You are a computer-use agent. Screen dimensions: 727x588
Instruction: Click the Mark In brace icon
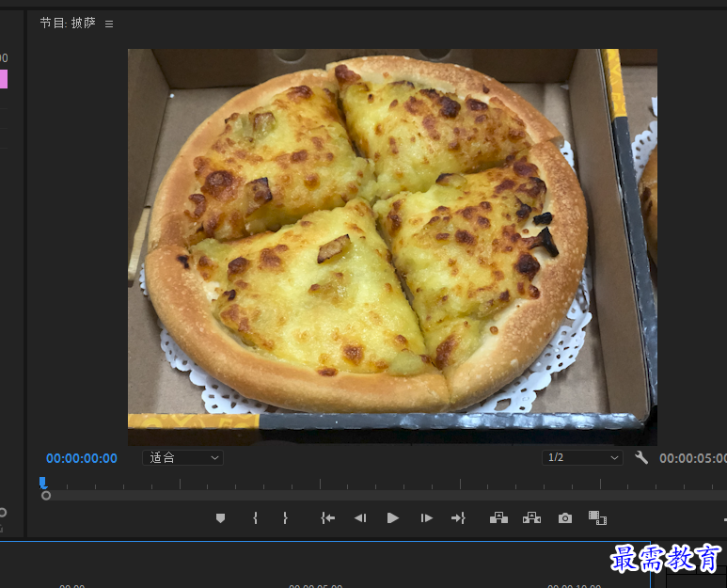[x=255, y=518]
